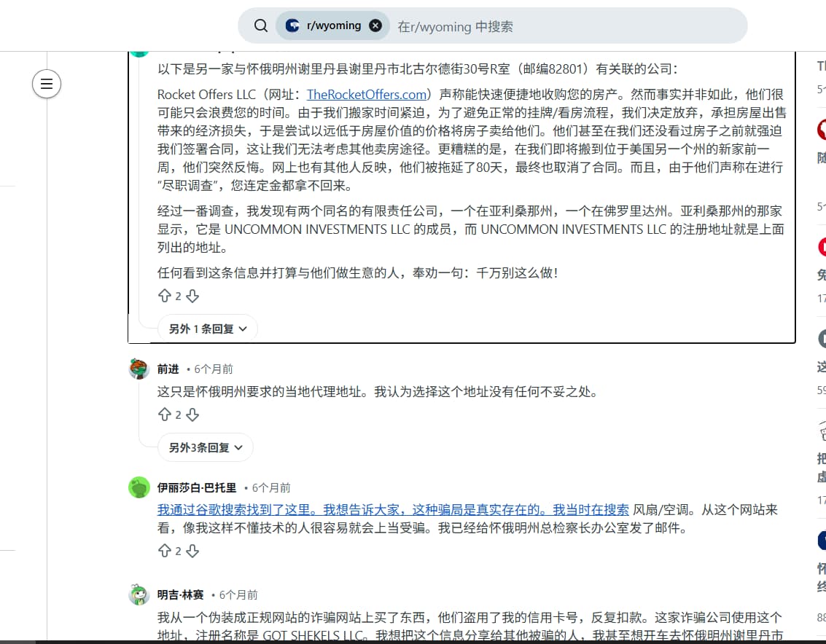826x644 pixels.
Task: Expand the "另外3条回复" replies
Action: [206, 447]
